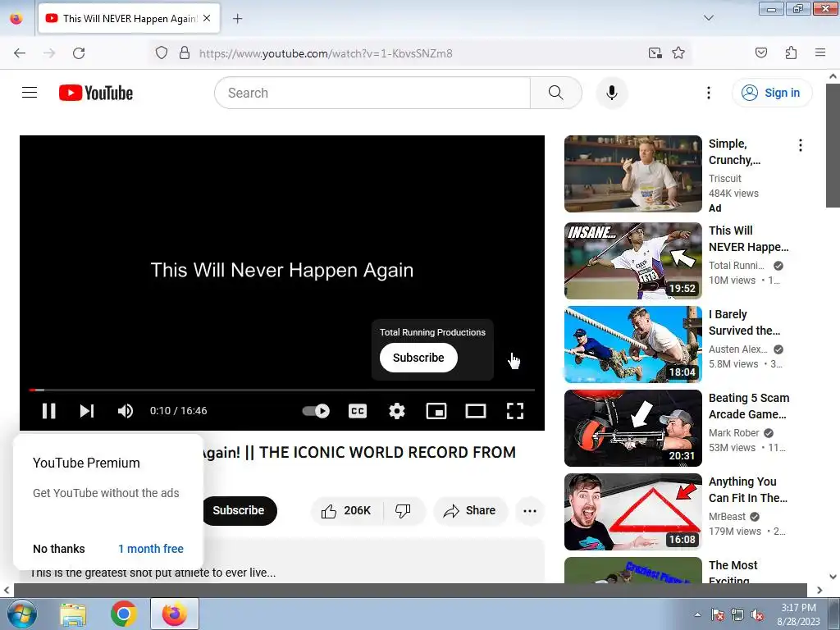The width and height of the screenshot is (840, 630).
Task: List all tabs chevron dropdown
Action: (x=708, y=18)
